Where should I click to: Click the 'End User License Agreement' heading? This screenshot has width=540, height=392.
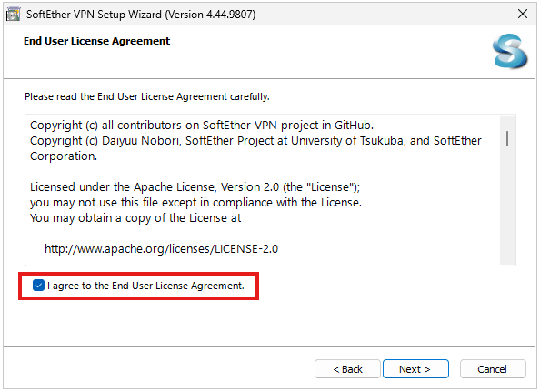tap(96, 41)
